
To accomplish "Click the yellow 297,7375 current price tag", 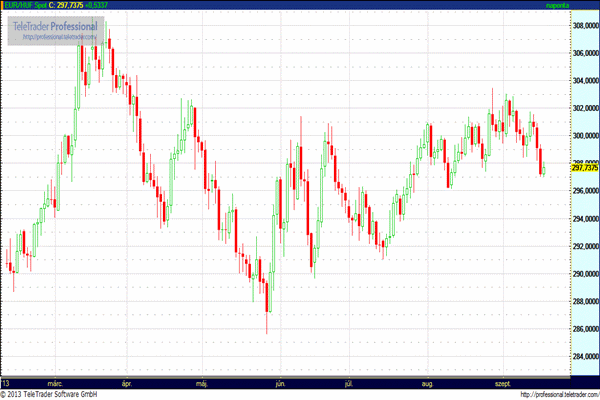I will tap(585, 167).
